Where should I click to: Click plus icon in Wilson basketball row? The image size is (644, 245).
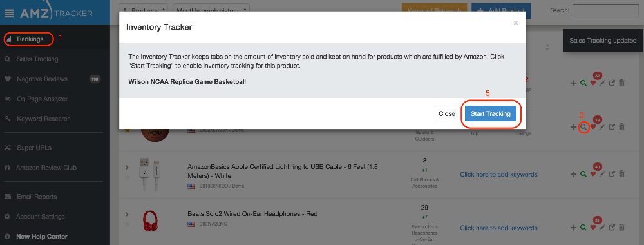pos(573,127)
